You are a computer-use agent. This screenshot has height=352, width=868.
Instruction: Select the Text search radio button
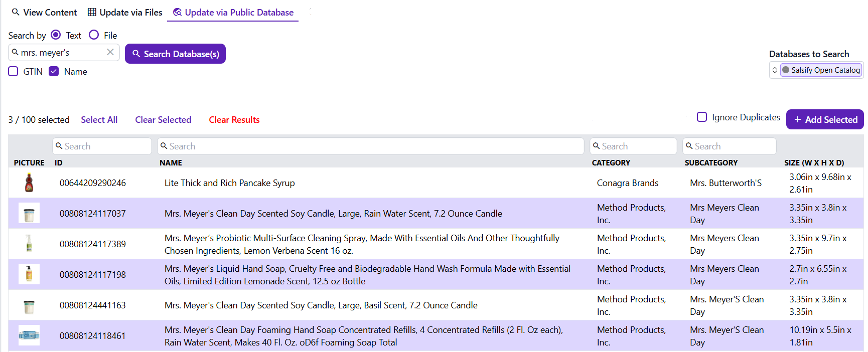click(x=56, y=35)
